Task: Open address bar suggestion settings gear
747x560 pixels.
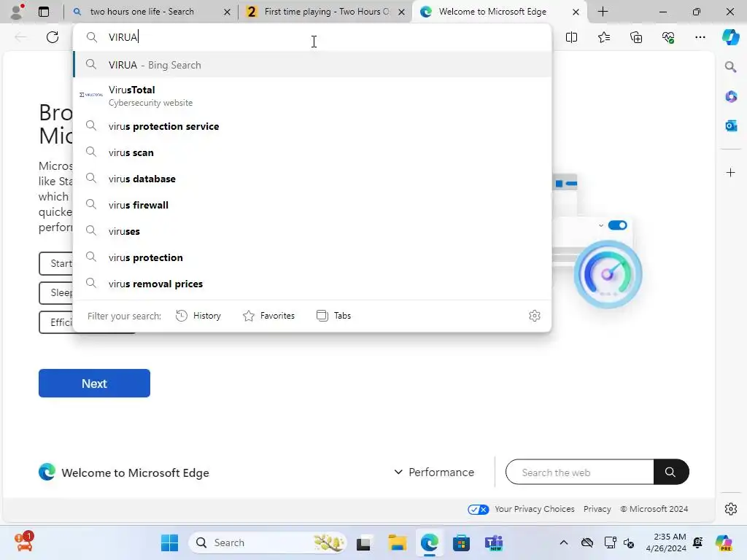Action: [x=535, y=316]
